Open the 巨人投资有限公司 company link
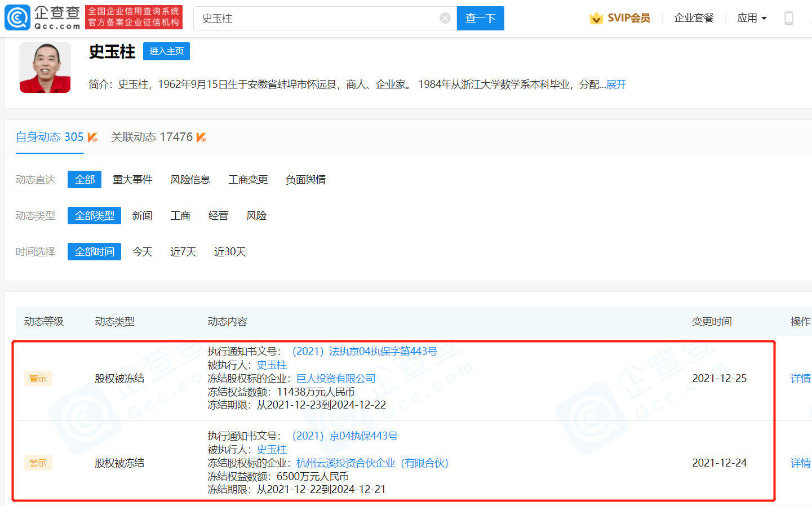The width and height of the screenshot is (812, 506). coord(335,378)
